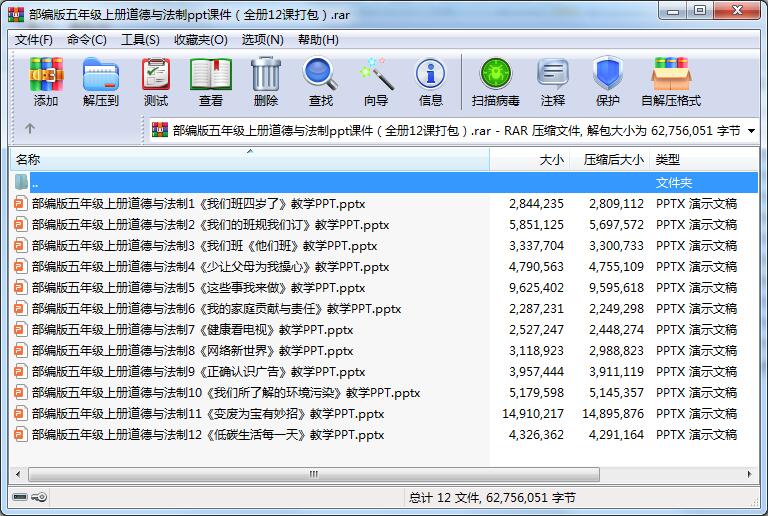This screenshot has height=516, width=768.
Task: Select file 2《我们的班规我们订》教学PPT.pptx
Action: pyautogui.click(x=211, y=225)
